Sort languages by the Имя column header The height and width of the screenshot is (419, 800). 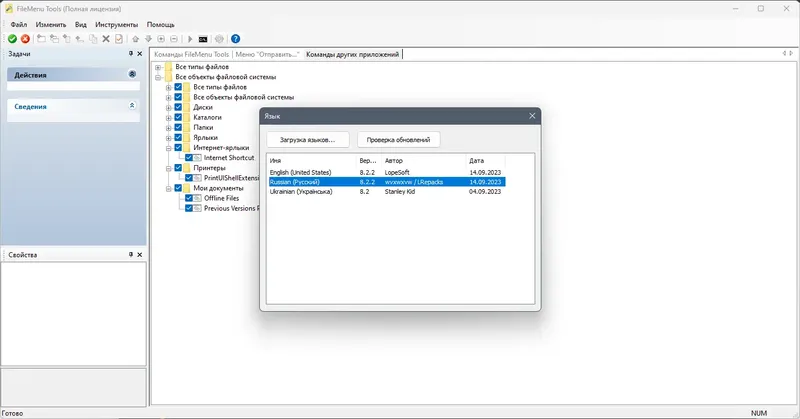click(x=312, y=160)
